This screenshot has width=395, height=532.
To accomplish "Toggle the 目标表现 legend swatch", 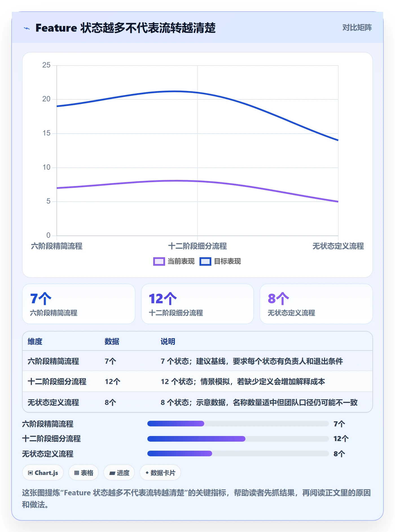I will [205, 261].
